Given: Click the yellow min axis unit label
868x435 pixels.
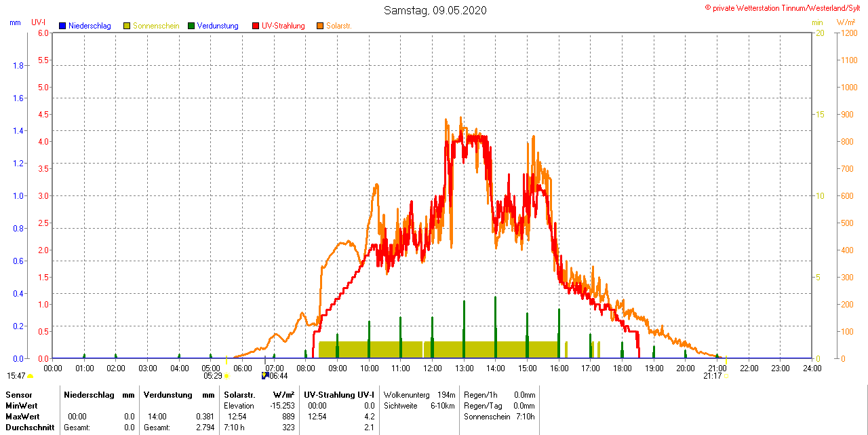Looking at the screenshot, I should tap(817, 22).
